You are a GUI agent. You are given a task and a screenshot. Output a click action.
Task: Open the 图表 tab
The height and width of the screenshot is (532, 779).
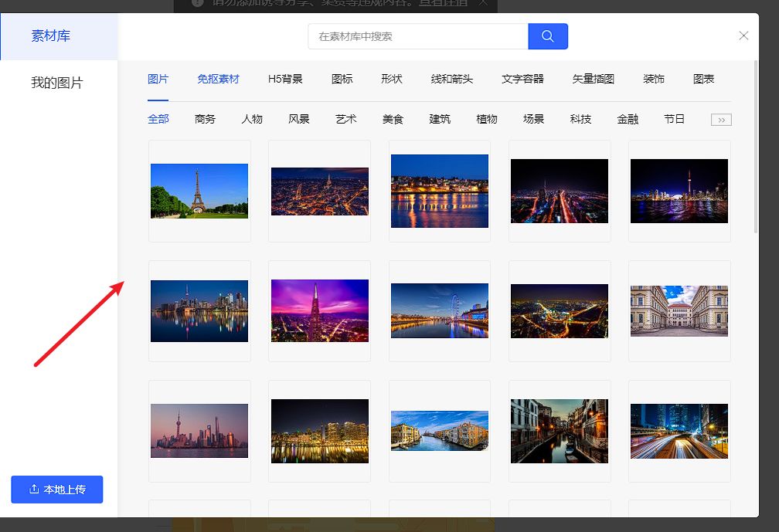pos(703,79)
